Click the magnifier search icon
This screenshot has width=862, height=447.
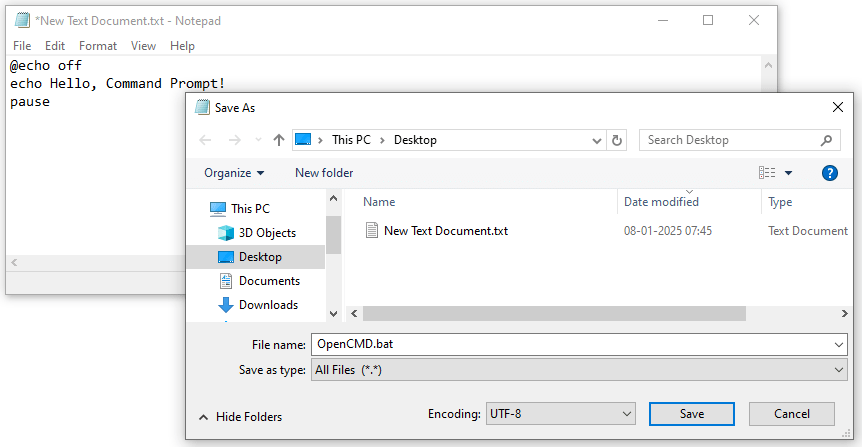tap(826, 140)
